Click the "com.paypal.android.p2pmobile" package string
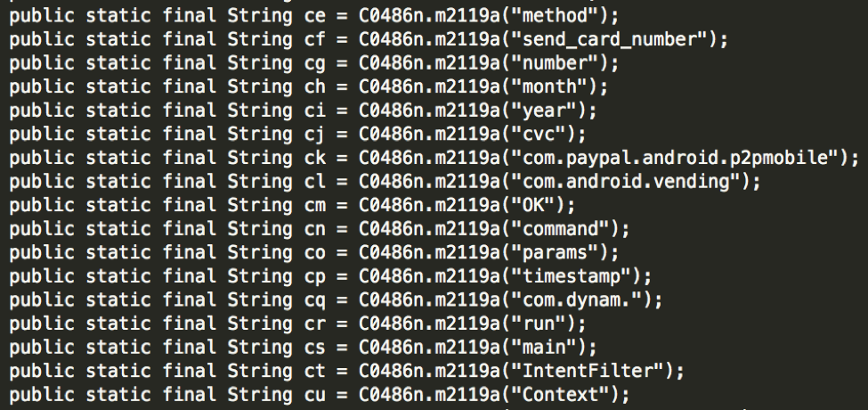Image resolution: width=868 pixels, height=410 pixels. [x=674, y=158]
